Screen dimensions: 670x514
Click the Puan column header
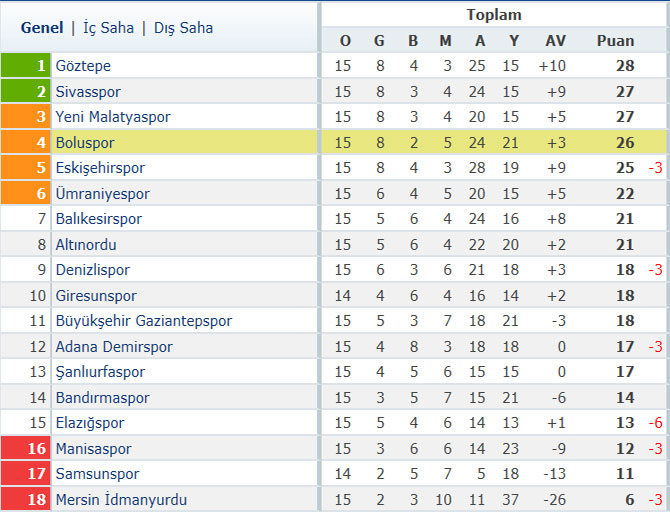pyautogui.click(x=615, y=41)
